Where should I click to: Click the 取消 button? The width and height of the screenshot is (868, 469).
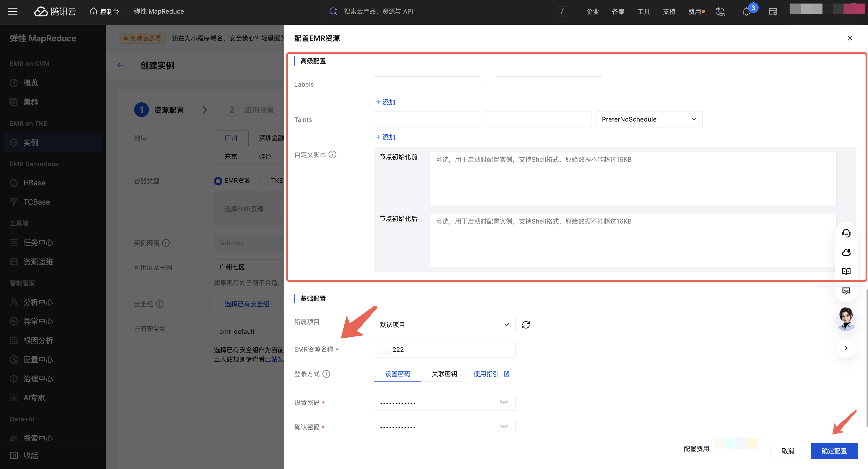[788, 451]
